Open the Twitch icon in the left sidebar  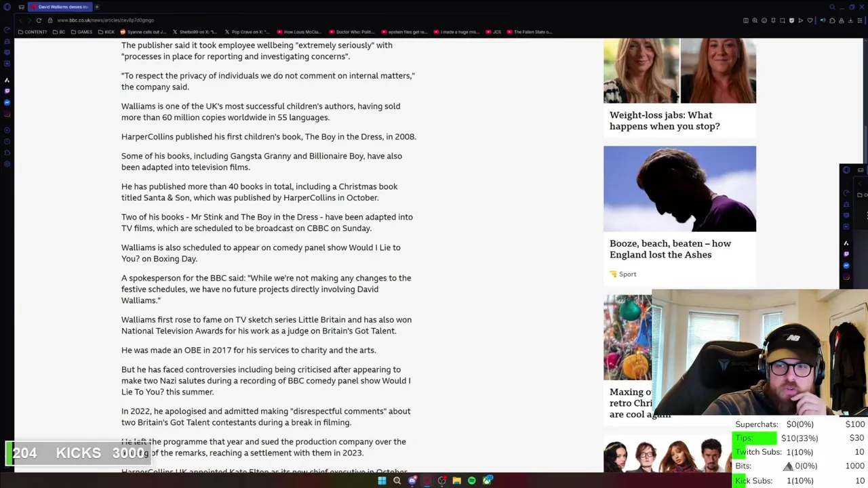[x=7, y=91]
